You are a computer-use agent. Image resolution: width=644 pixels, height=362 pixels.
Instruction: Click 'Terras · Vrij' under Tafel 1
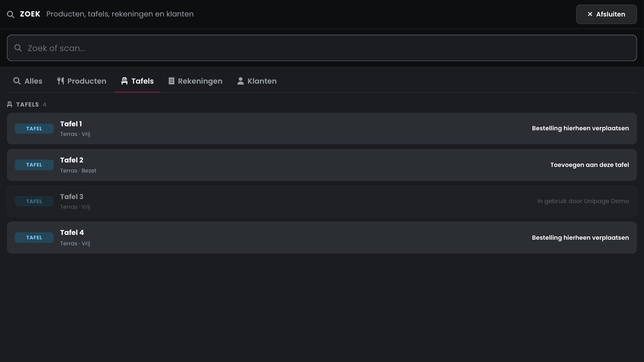click(x=75, y=134)
